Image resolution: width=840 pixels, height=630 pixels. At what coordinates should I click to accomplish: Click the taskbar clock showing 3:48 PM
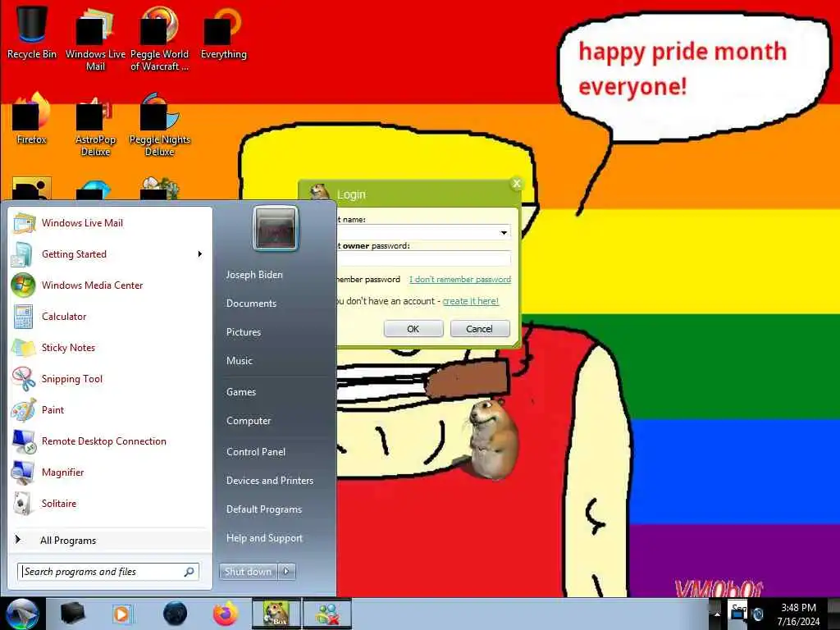pos(798,614)
